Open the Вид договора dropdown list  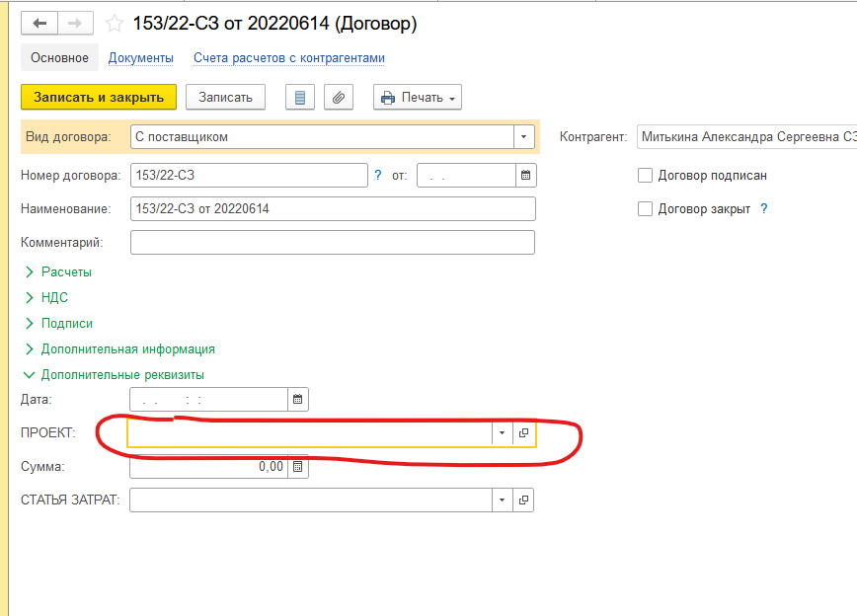click(x=522, y=137)
